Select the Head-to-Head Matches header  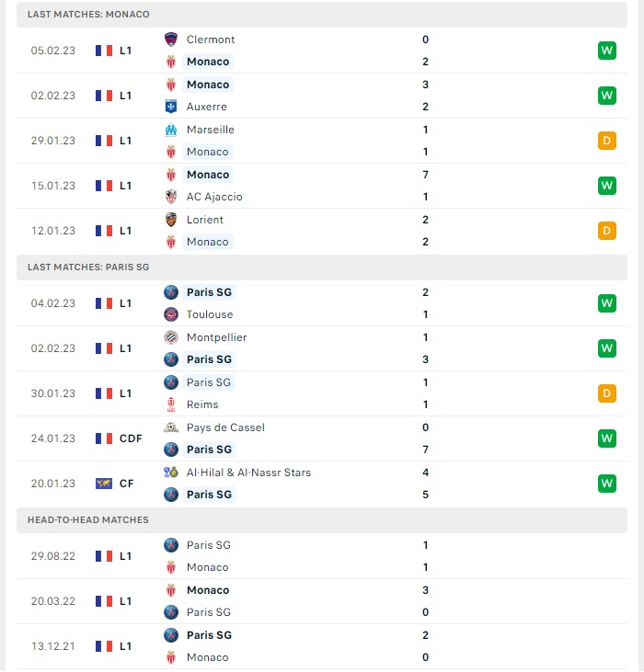point(322,519)
